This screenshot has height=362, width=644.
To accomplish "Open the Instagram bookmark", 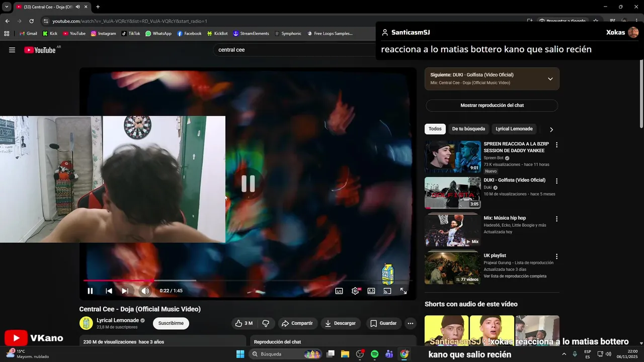I will pyautogui.click(x=103, y=34).
